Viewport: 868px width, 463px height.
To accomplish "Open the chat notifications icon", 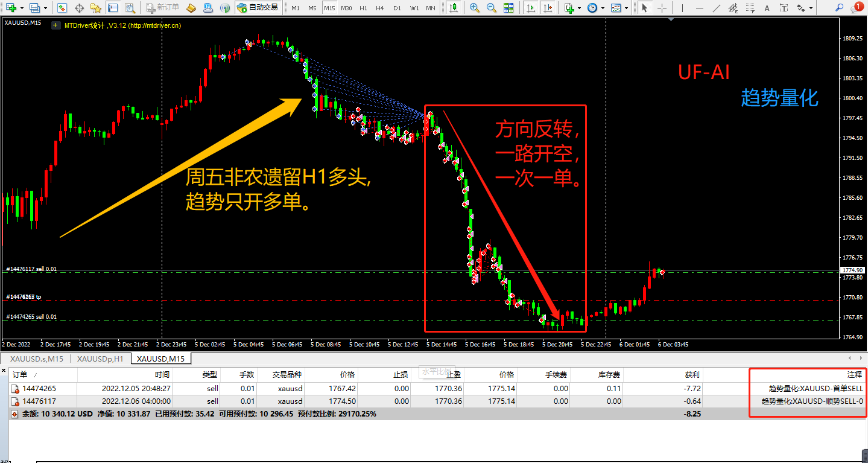I will (x=858, y=7).
